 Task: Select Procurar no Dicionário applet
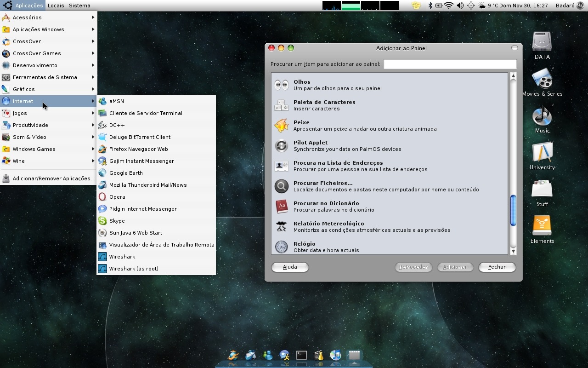tap(390, 207)
